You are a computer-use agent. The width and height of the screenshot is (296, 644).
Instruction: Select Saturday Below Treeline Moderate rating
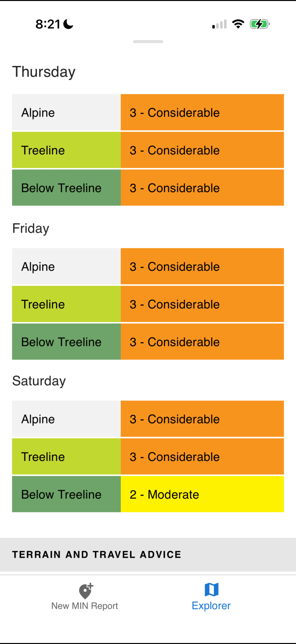[x=202, y=494]
